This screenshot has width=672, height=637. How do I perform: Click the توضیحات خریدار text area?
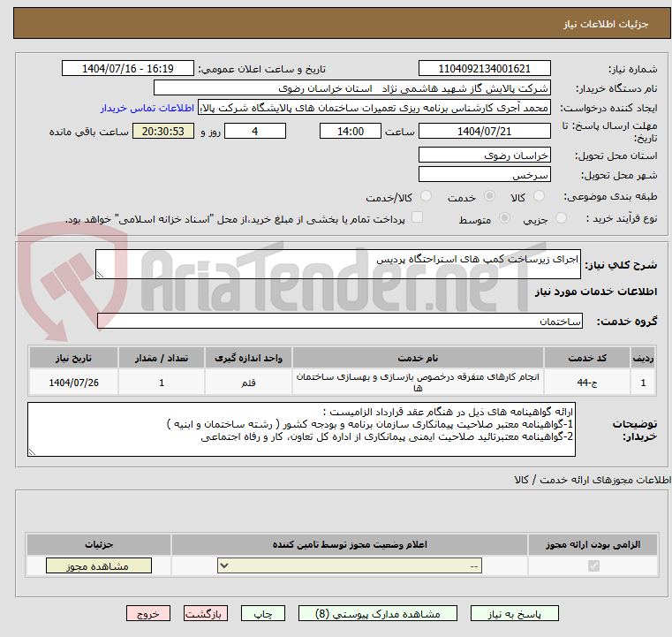[x=301, y=429]
